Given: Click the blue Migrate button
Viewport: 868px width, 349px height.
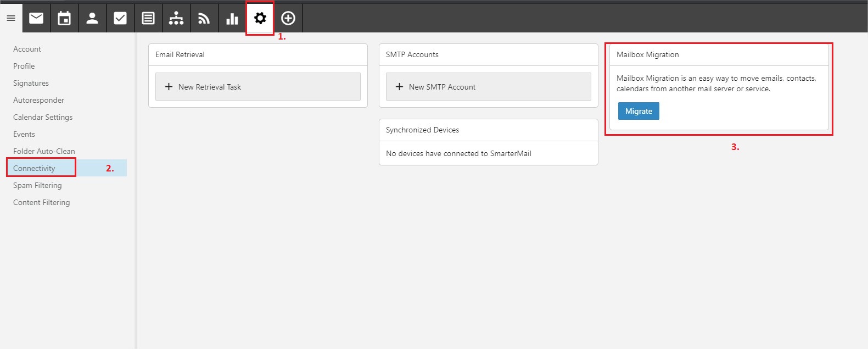Looking at the screenshot, I should [639, 111].
